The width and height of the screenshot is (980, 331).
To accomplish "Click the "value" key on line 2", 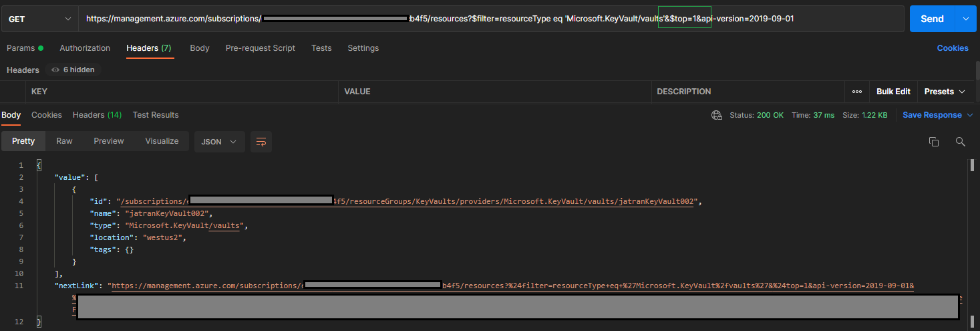I will tap(69, 177).
